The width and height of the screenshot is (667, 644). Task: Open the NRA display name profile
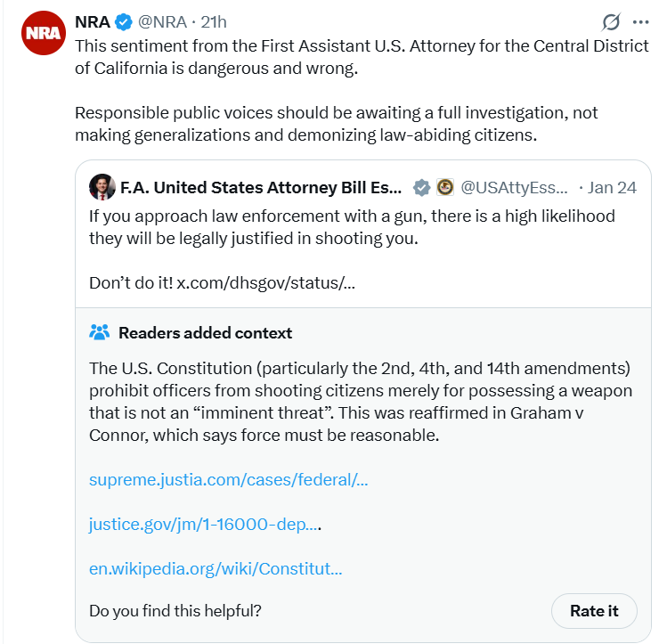pyautogui.click(x=93, y=21)
